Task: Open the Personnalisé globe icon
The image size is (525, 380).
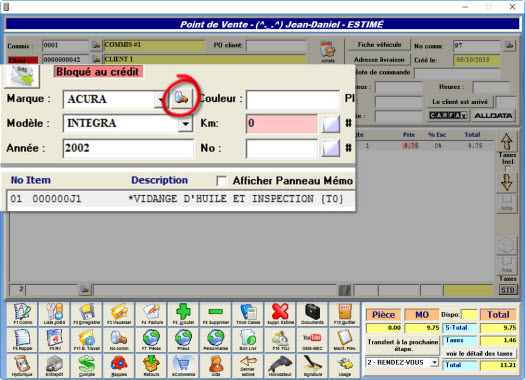Action: [216, 340]
